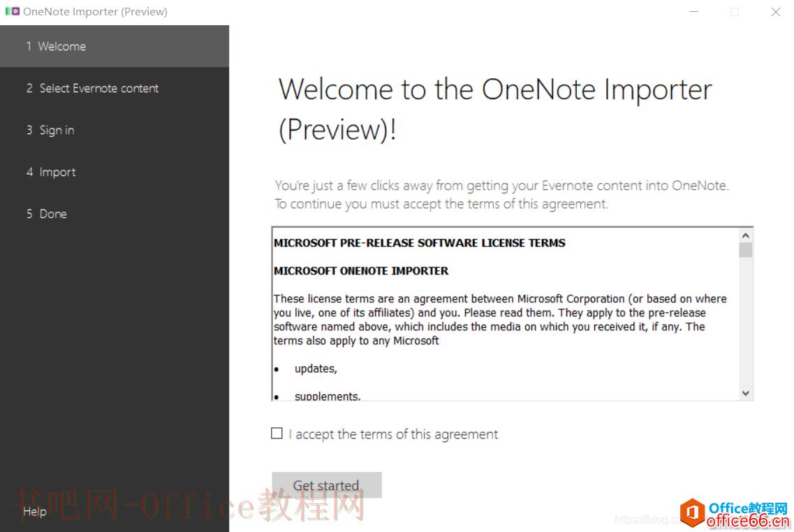
Task: Click the 'I accept the terms of this agreement' label
Action: coord(393,434)
